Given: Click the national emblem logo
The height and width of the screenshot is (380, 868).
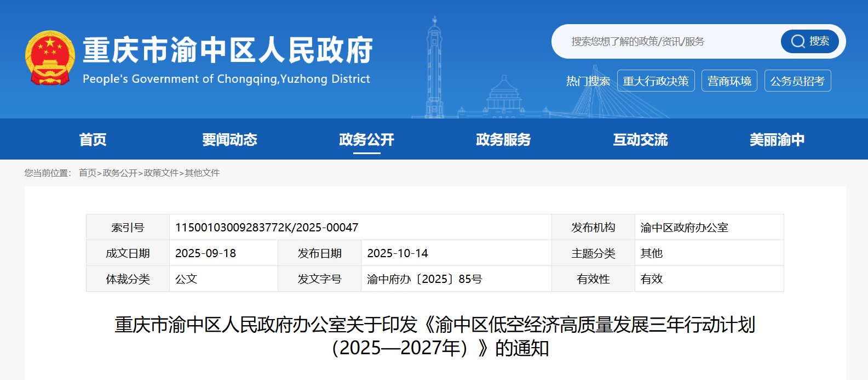Looking at the screenshot, I should pyautogui.click(x=50, y=58).
